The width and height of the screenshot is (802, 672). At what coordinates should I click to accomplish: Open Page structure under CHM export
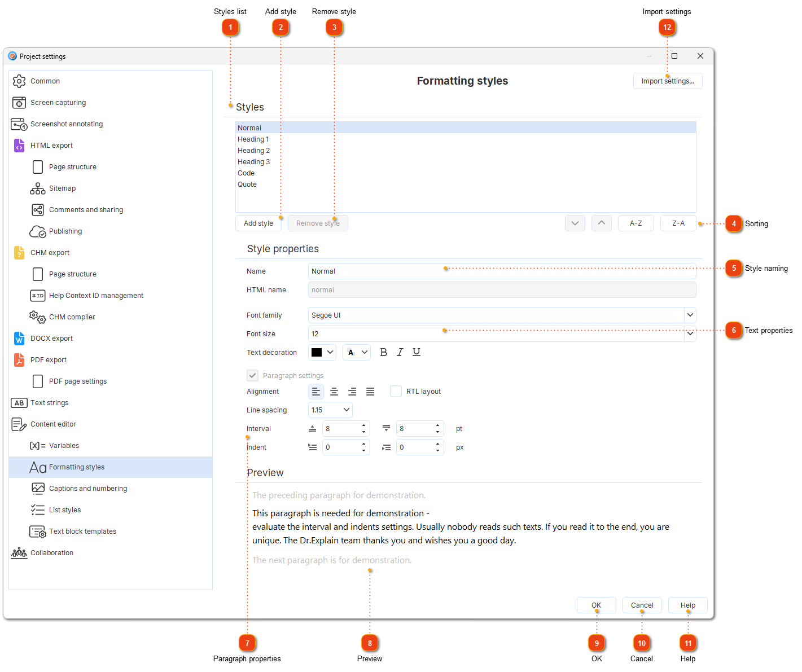tap(111, 274)
